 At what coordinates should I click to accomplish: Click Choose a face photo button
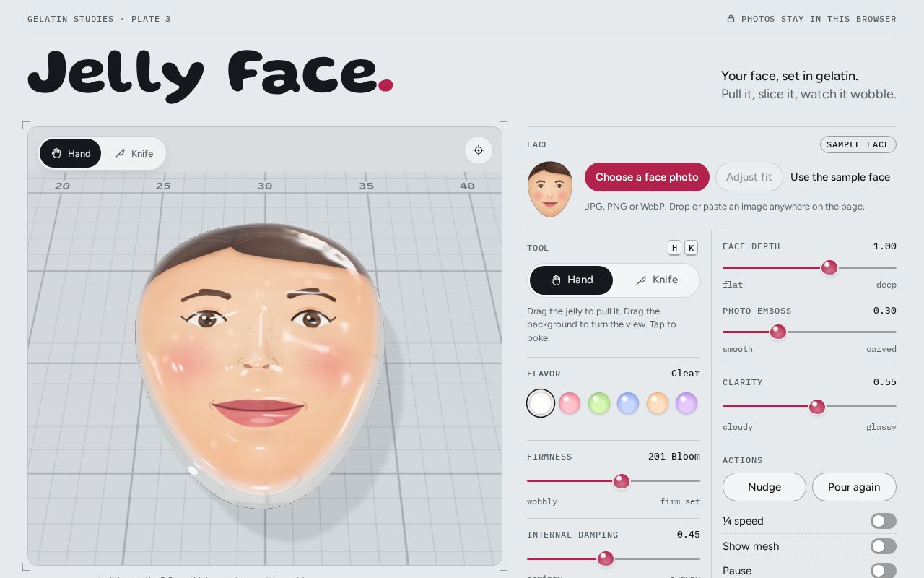647,177
